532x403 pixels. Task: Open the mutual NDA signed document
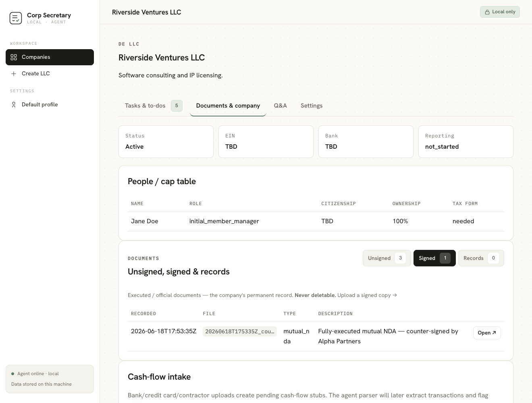[x=487, y=333]
